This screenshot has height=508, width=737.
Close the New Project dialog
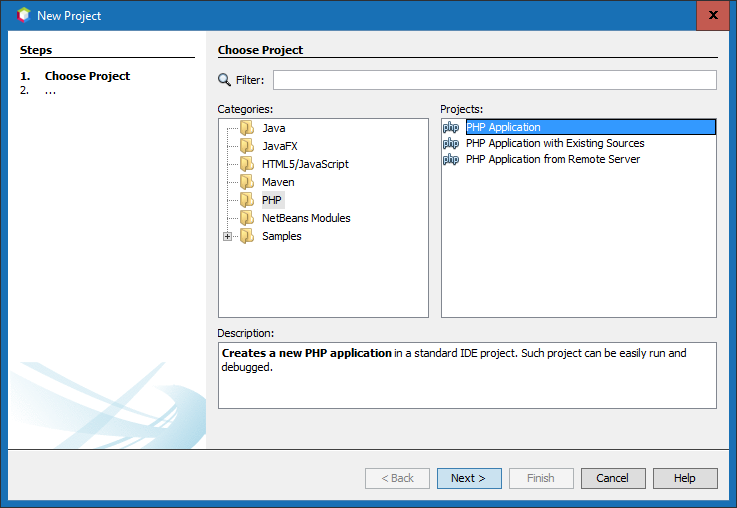713,15
